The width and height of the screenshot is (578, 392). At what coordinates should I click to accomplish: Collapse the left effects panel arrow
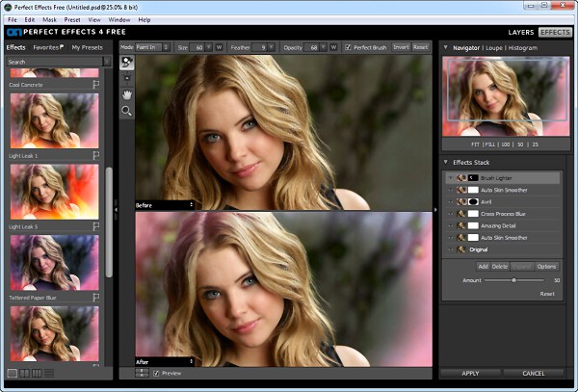(x=116, y=210)
